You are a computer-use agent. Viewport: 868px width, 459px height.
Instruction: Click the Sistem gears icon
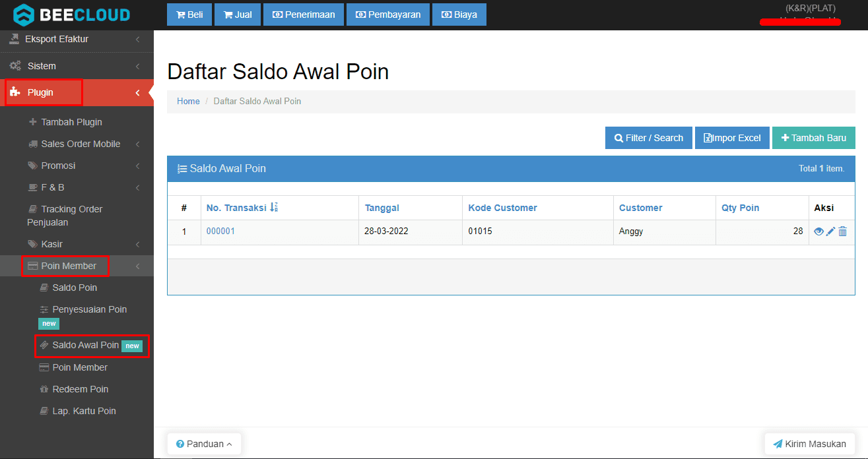point(15,66)
